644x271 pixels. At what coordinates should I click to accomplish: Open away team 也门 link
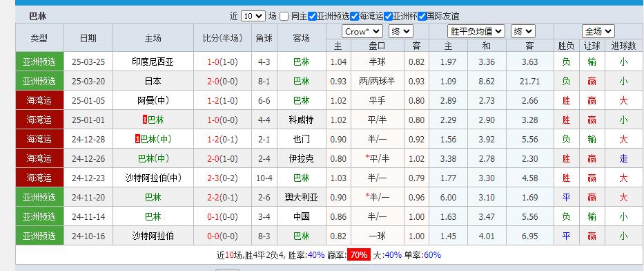[301, 140]
